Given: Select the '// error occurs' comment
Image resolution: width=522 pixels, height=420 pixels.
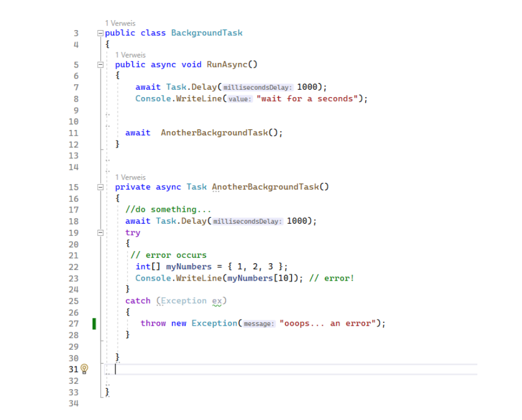Looking at the screenshot, I should 168,255.
